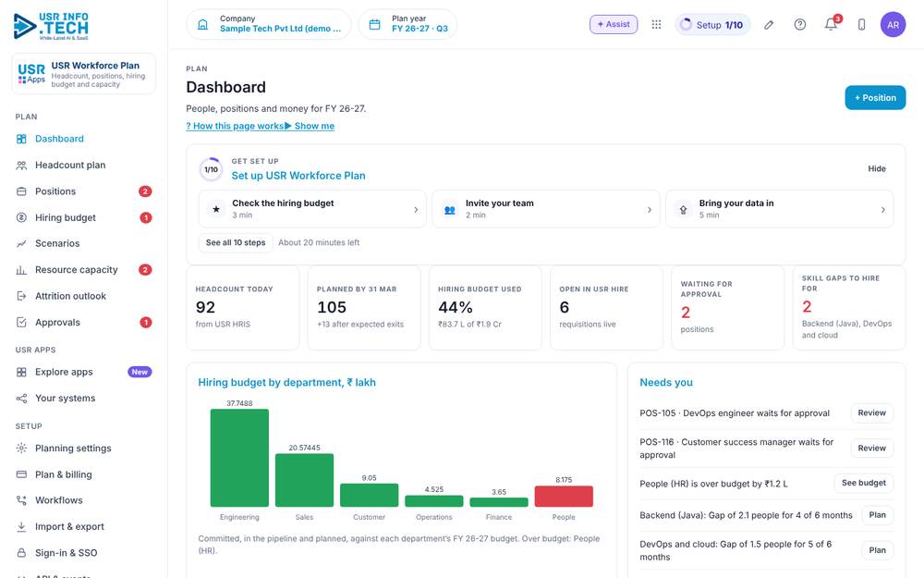Open the Company selector dropdown
The width and height of the screenshot is (924, 578).
click(x=269, y=24)
